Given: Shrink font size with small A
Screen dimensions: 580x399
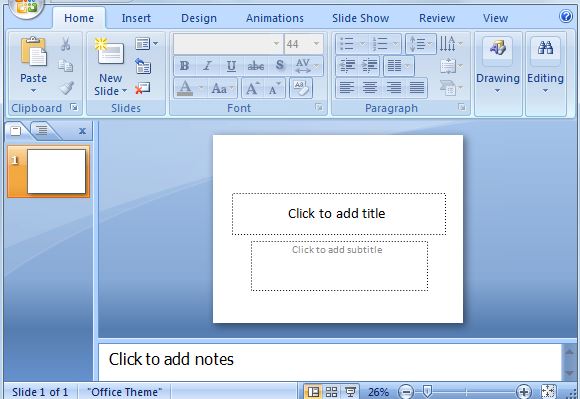Looking at the screenshot, I should [274, 88].
